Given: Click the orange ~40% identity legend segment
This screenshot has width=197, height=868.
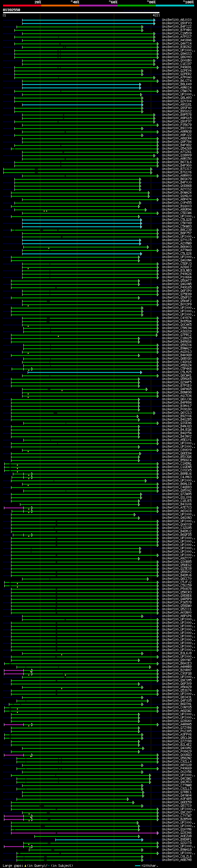Looking at the screenshot, I should click(x=60, y=6).
